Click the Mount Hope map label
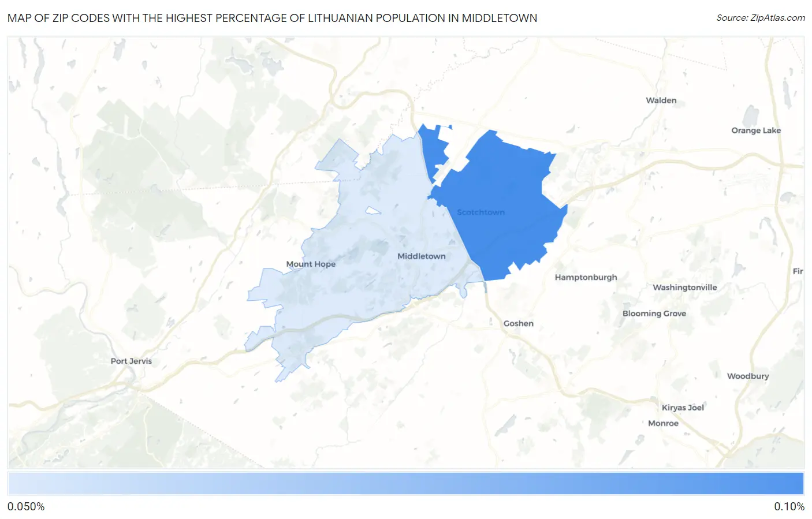Viewport: 812px width, 519px height. (311, 264)
